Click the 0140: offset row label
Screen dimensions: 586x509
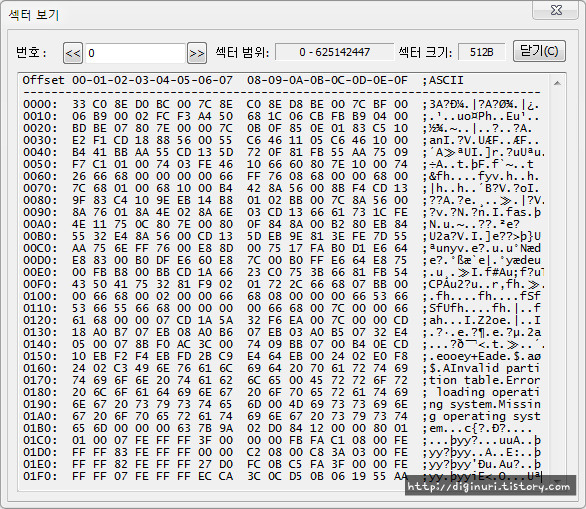coord(40,344)
